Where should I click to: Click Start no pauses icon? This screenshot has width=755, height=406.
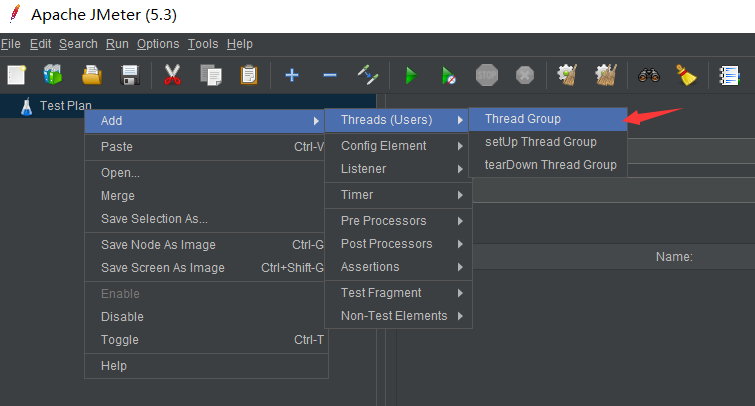click(x=448, y=76)
